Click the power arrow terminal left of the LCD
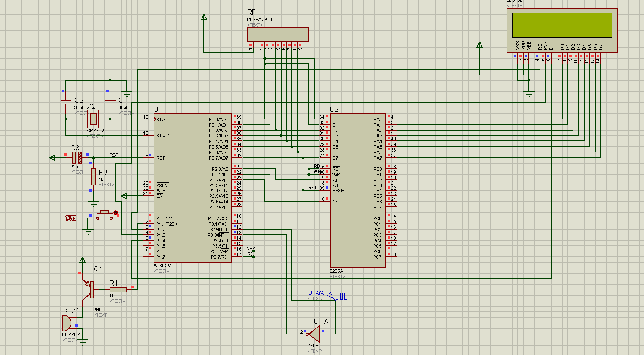Viewport: 644px width, 355px height. tap(479, 45)
